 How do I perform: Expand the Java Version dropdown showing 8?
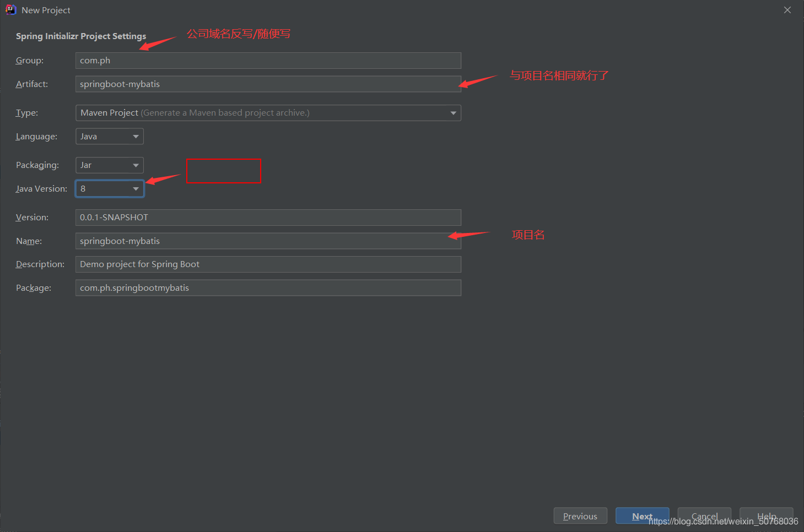click(x=110, y=188)
